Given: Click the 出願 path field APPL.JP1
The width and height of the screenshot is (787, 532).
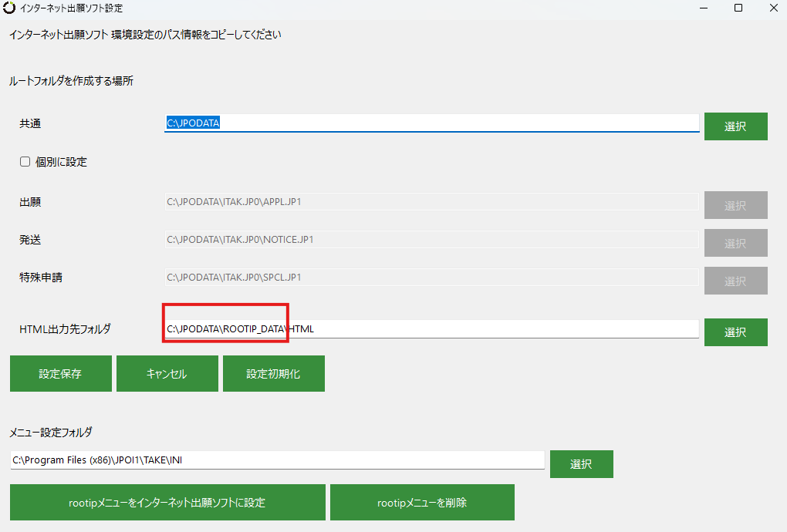Looking at the screenshot, I should (431, 201).
